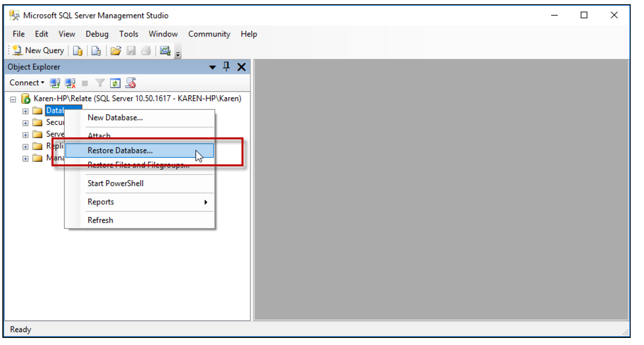The height and width of the screenshot is (345, 644).
Task: Open the View menu
Action: click(x=67, y=34)
